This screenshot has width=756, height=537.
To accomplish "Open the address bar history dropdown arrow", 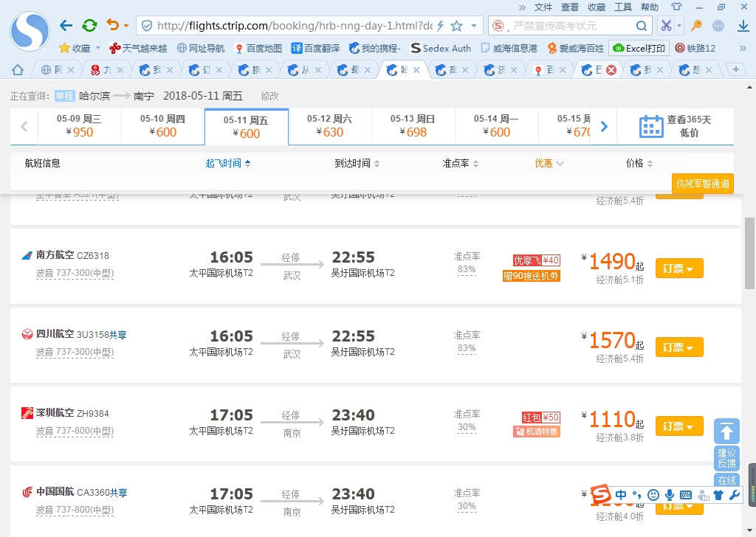I will pyautogui.click(x=474, y=26).
